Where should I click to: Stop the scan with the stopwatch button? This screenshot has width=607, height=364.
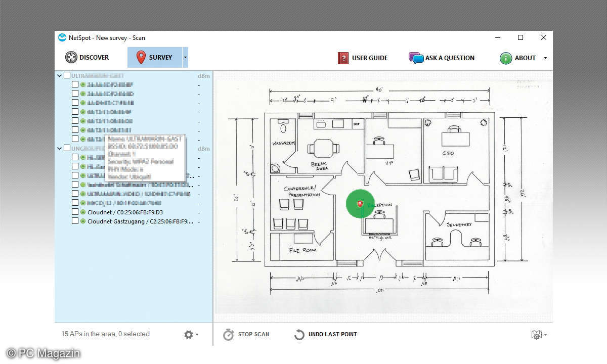click(246, 334)
